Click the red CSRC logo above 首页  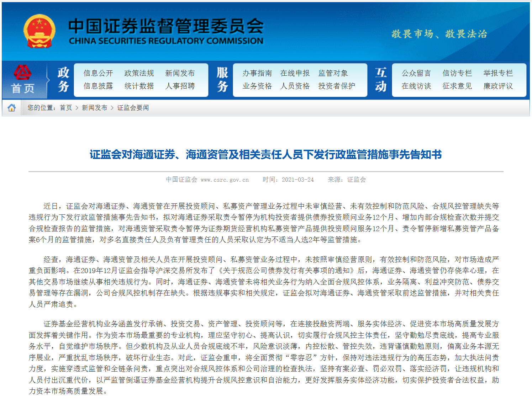pyautogui.click(x=22, y=73)
